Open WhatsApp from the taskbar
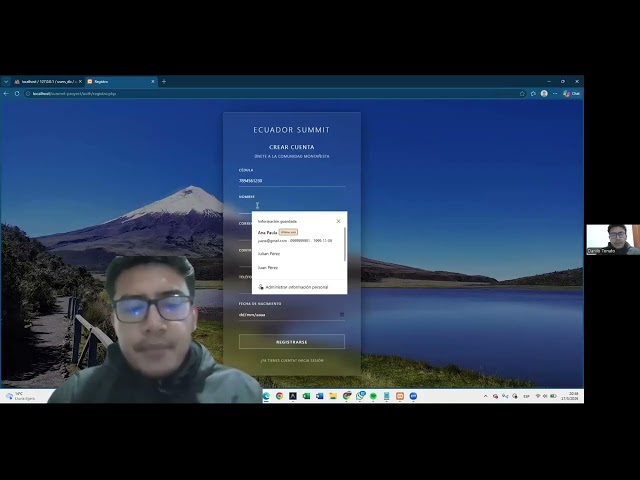The width and height of the screenshot is (640, 480). 360,396
